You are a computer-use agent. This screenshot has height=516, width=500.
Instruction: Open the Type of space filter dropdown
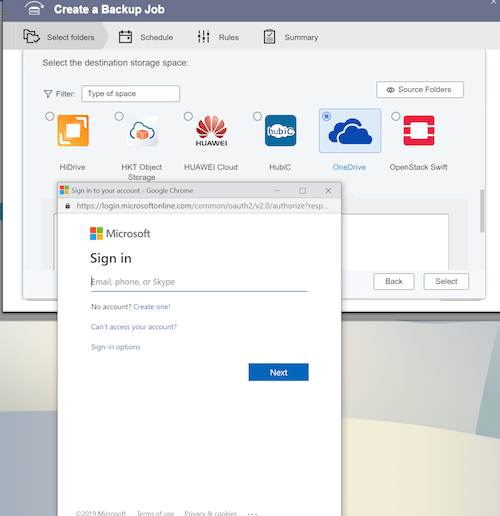point(131,94)
